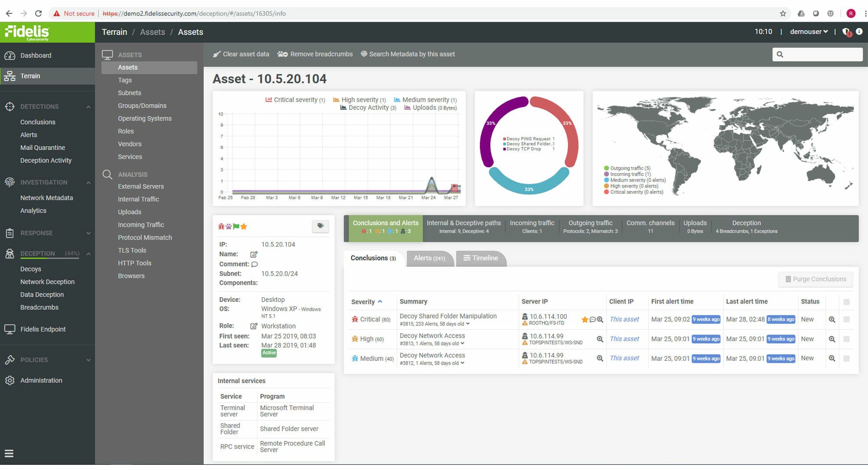The image size is (868, 470).
Task: Expand details of conclusion #3812
Action: [x=462, y=363]
